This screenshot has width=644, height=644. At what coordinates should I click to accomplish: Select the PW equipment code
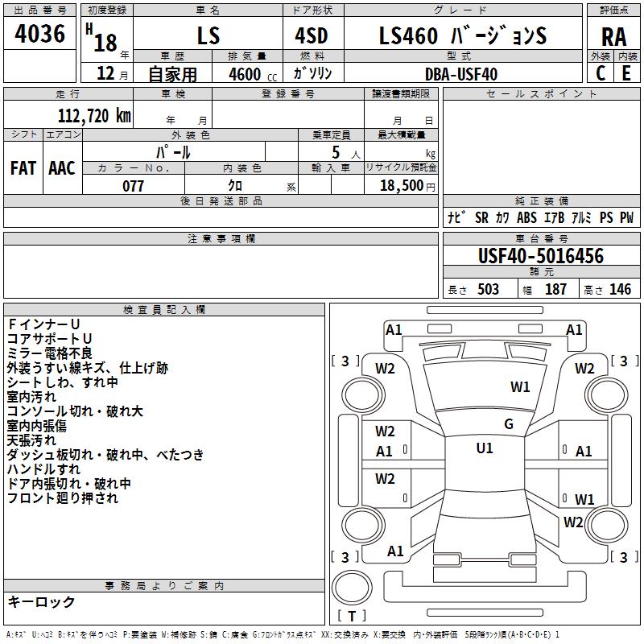[x=626, y=217]
